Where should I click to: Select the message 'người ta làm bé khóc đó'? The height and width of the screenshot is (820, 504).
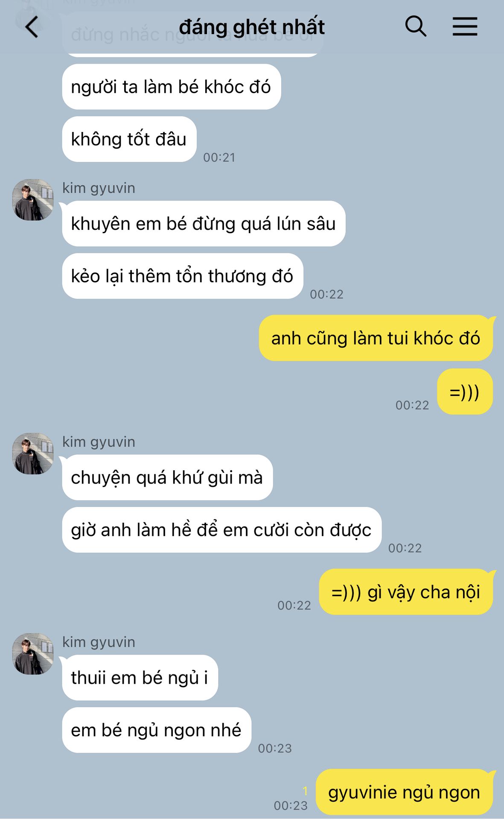coord(171,87)
